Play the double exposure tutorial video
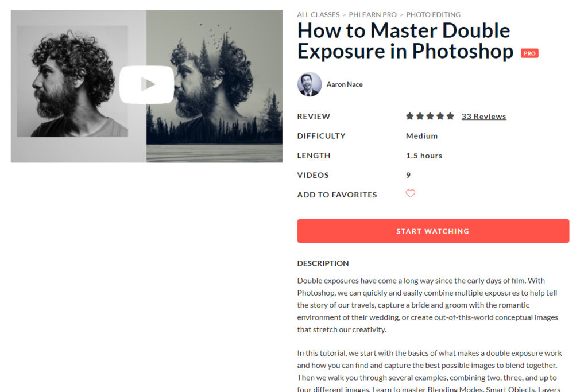The width and height of the screenshot is (588, 392). click(146, 84)
